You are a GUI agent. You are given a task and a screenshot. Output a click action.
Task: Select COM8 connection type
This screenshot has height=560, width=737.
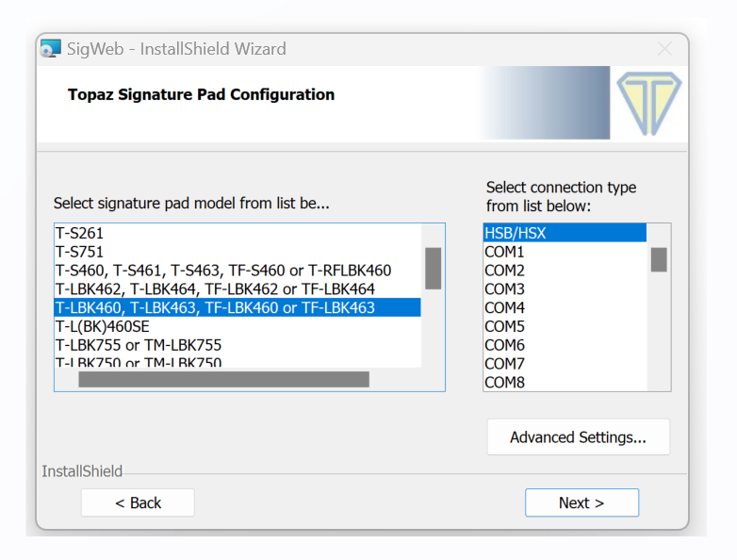coord(504,382)
